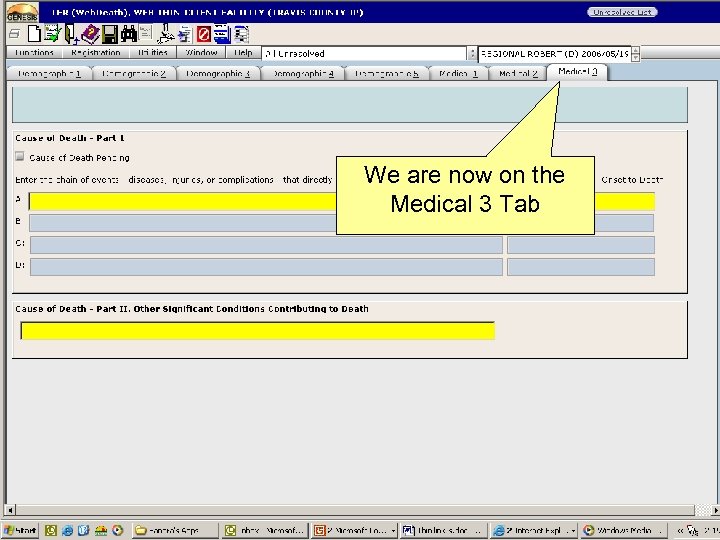Click the Windows Media Player quick launch icon

point(118,530)
